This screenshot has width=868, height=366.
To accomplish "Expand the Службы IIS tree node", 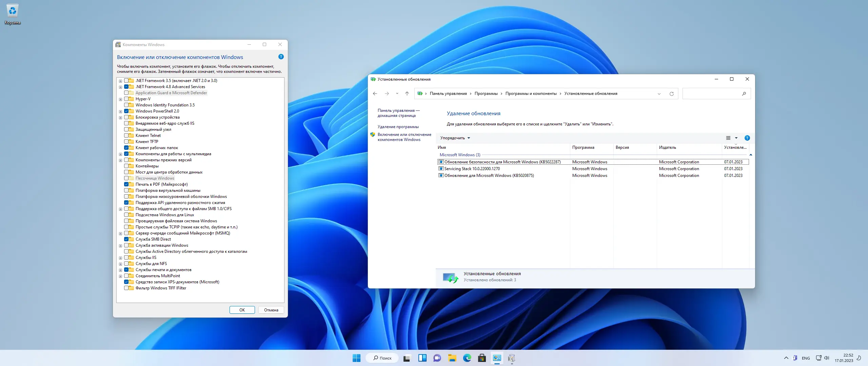I will pyautogui.click(x=120, y=258).
